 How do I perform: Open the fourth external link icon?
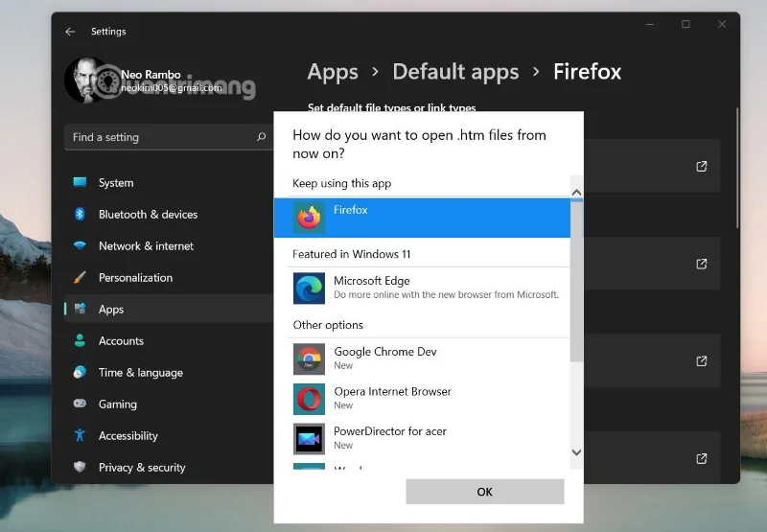(702, 458)
